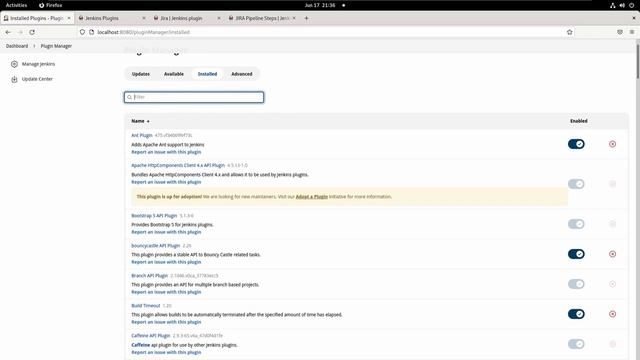The height and width of the screenshot is (360, 640).
Task: Go to Dashboard breadcrumb
Action: (x=17, y=46)
